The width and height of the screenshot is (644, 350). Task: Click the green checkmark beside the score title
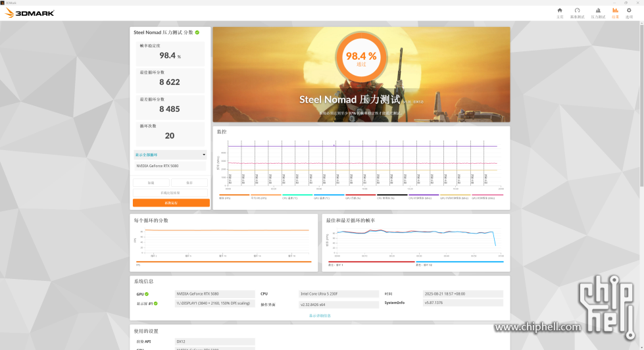pyautogui.click(x=197, y=32)
